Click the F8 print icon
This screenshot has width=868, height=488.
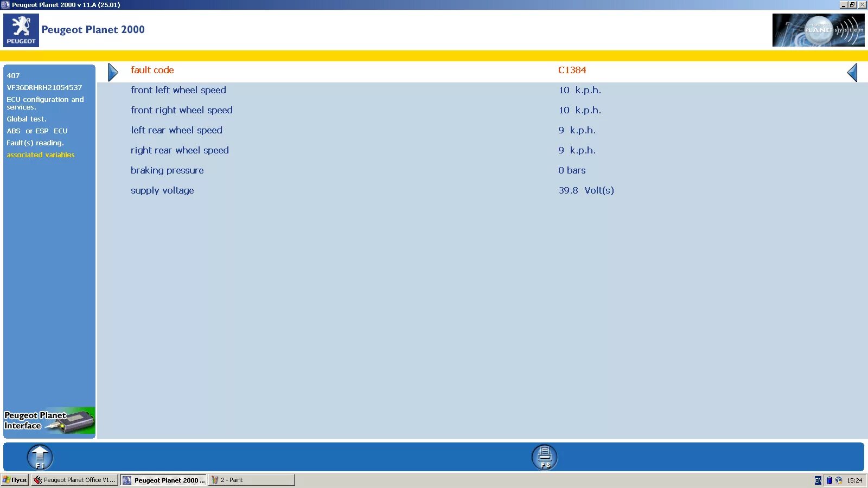(545, 457)
